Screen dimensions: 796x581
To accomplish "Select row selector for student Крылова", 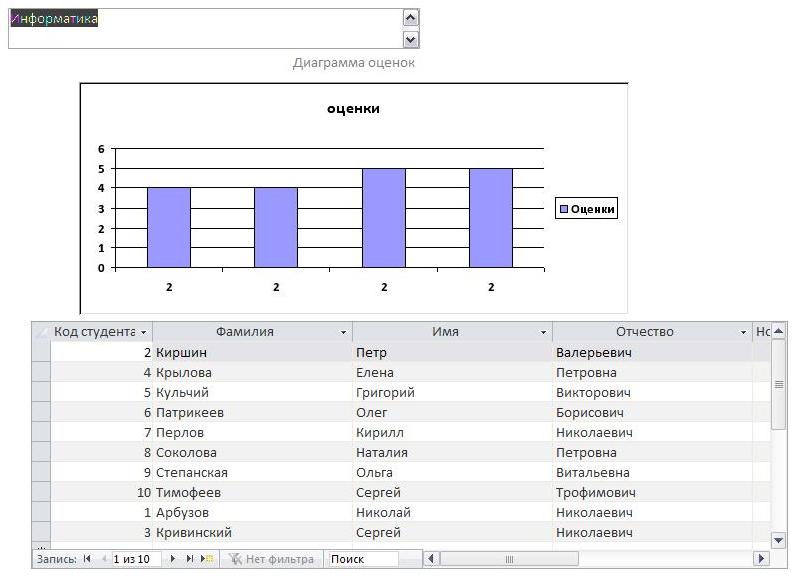I will [41, 372].
